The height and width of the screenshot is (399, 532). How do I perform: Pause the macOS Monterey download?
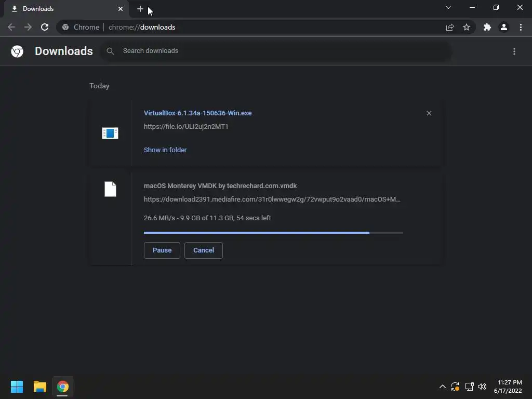coord(162,250)
